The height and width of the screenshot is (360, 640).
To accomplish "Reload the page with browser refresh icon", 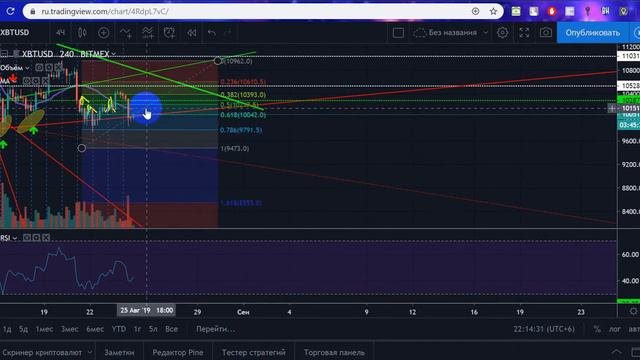I will (x=10, y=11).
